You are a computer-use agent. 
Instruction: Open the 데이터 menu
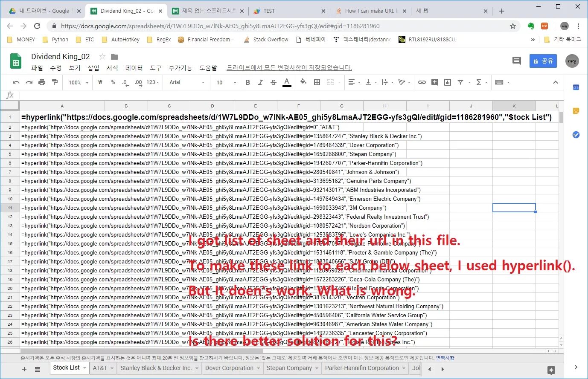134,68
